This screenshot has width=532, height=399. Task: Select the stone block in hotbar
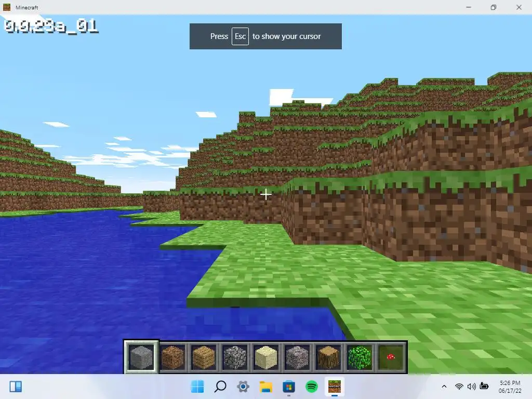point(141,357)
